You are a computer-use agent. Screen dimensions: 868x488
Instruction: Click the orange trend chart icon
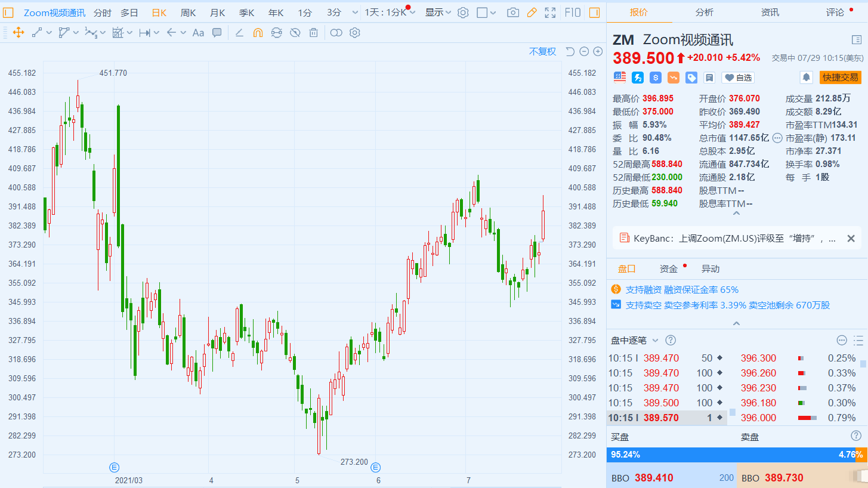click(674, 78)
